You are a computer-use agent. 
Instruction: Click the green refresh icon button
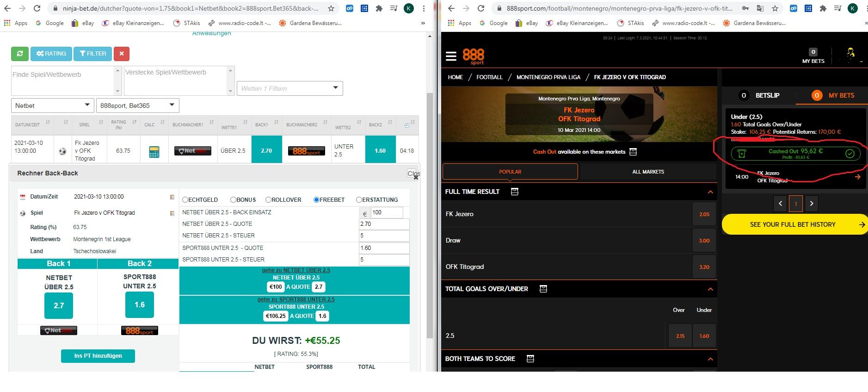click(x=20, y=54)
